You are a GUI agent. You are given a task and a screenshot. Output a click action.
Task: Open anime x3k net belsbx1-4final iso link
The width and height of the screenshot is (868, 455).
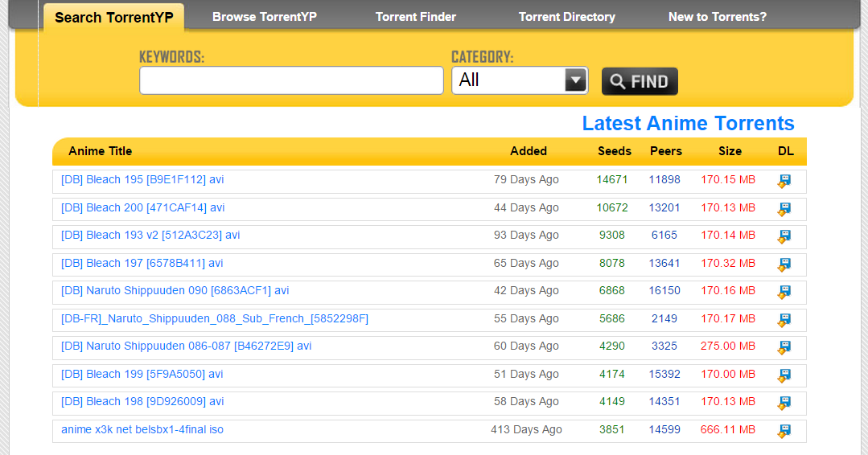point(142,429)
